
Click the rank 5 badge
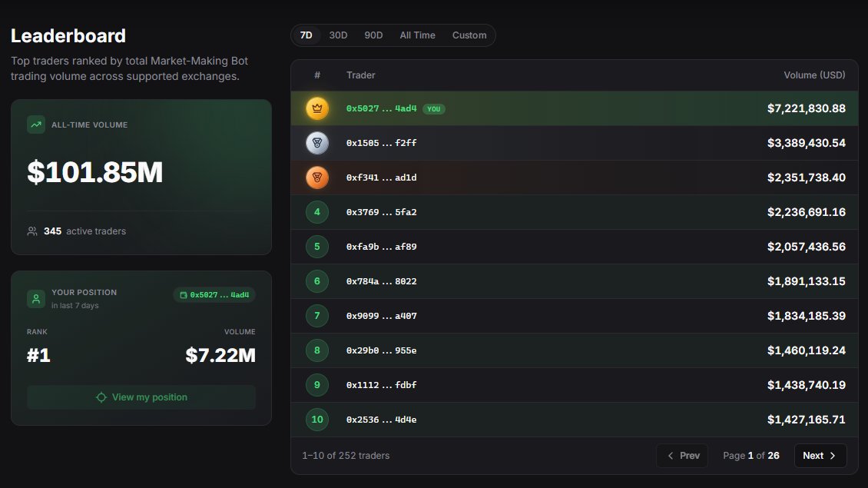point(317,247)
